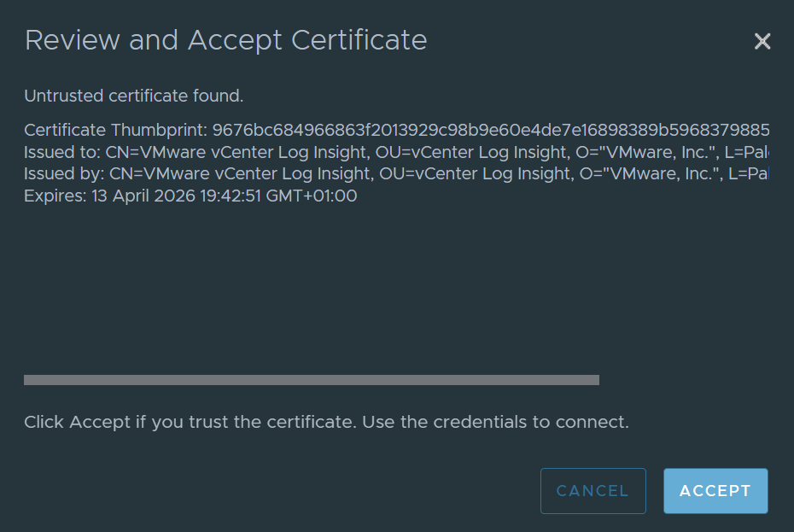This screenshot has height=532, width=794.
Task: Click the ACCEPT button to trust certificate
Action: click(x=715, y=490)
